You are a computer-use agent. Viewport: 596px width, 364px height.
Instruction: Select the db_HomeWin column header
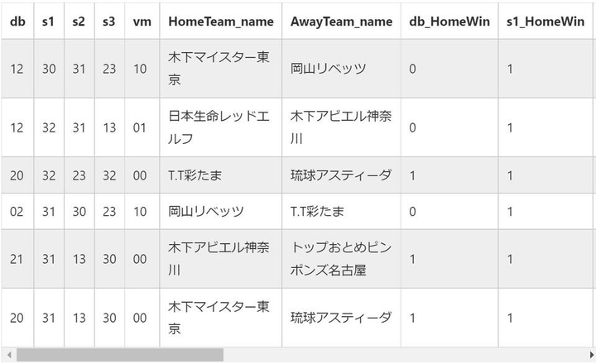[448, 22]
